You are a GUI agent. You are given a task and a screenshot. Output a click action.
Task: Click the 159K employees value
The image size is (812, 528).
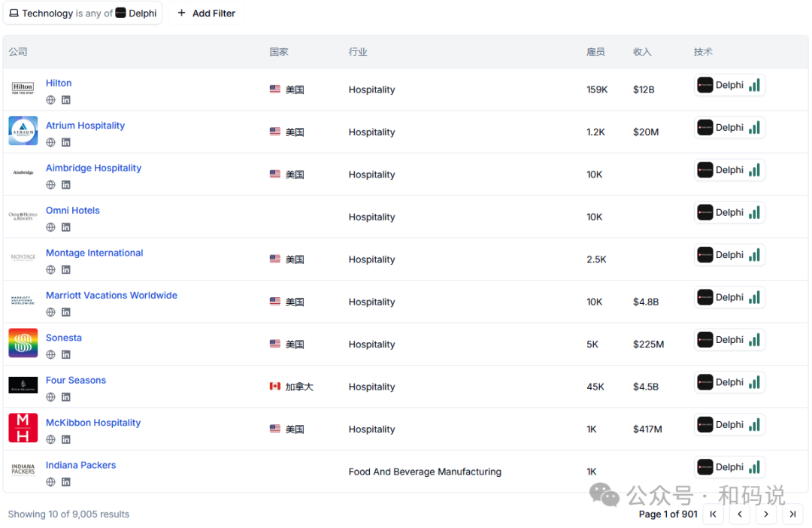click(x=597, y=90)
